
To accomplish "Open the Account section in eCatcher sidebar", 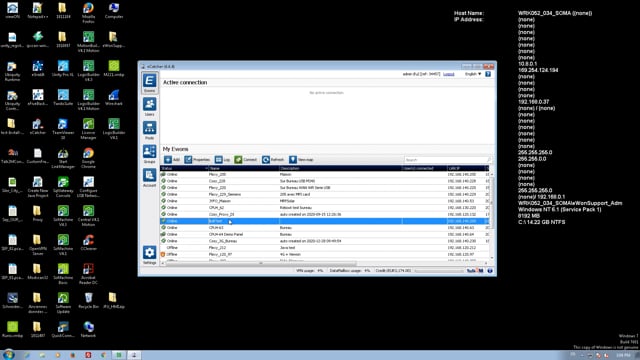I will (x=149, y=178).
